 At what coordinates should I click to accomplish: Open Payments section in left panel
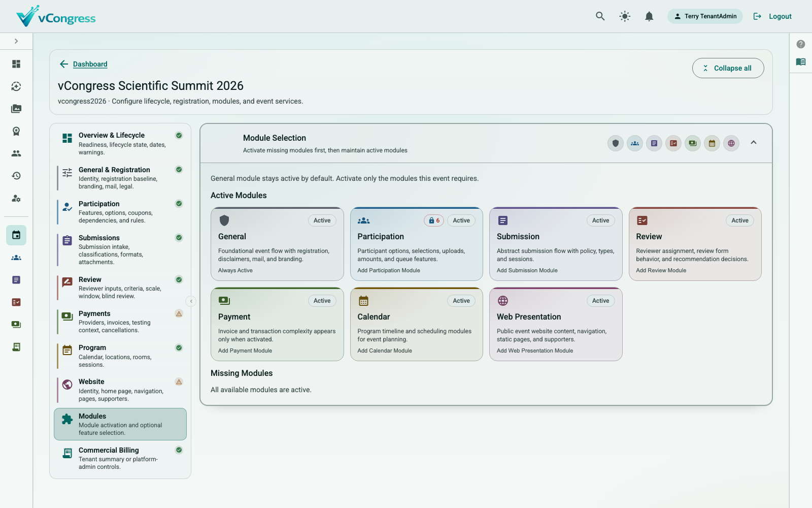click(120, 322)
